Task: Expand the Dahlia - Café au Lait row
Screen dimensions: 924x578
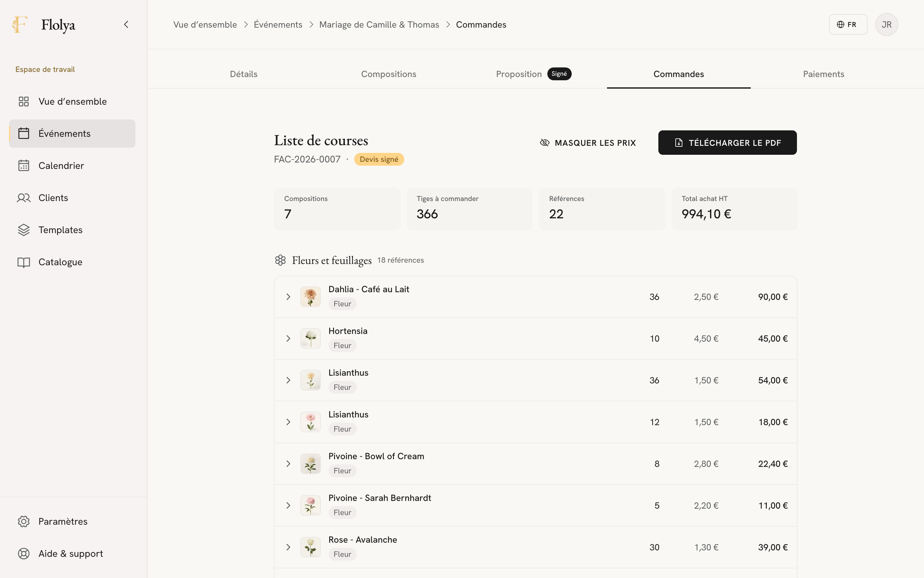Action: (x=288, y=297)
